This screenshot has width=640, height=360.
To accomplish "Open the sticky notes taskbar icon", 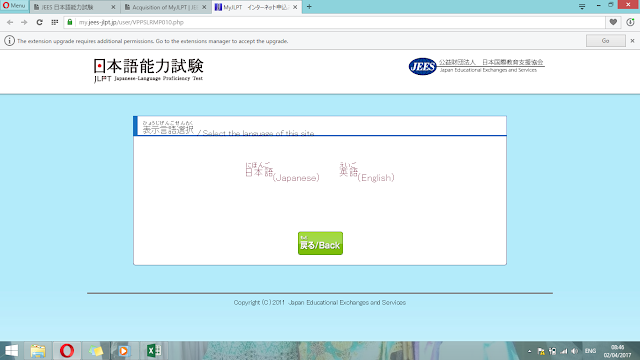I will pos(96,351).
